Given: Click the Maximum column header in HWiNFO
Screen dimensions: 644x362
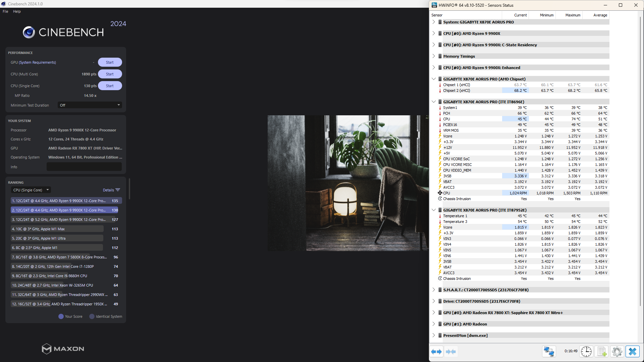Looking at the screenshot, I should pos(569,15).
